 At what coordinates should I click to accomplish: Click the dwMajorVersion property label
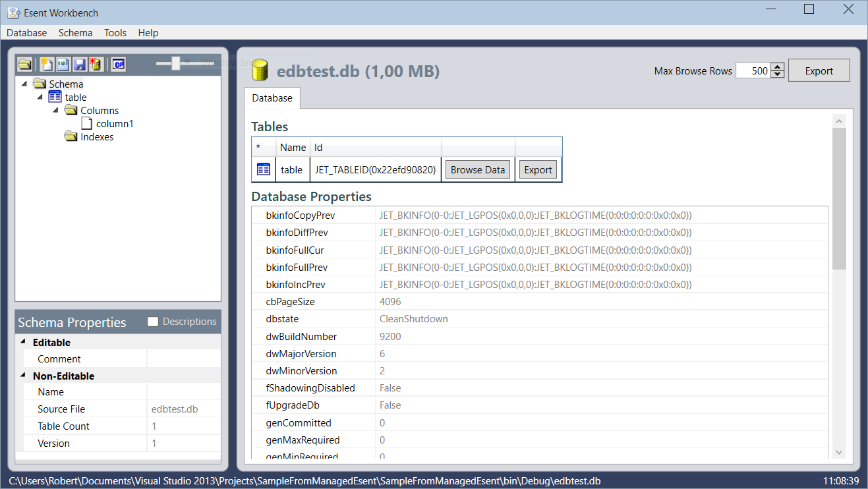(x=301, y=353)
